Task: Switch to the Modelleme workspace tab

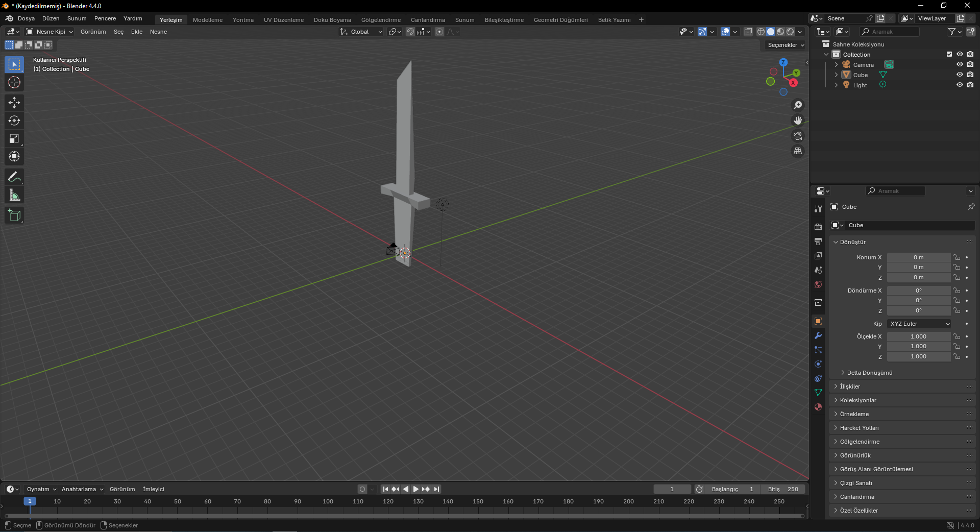Action: pos(208,20)
